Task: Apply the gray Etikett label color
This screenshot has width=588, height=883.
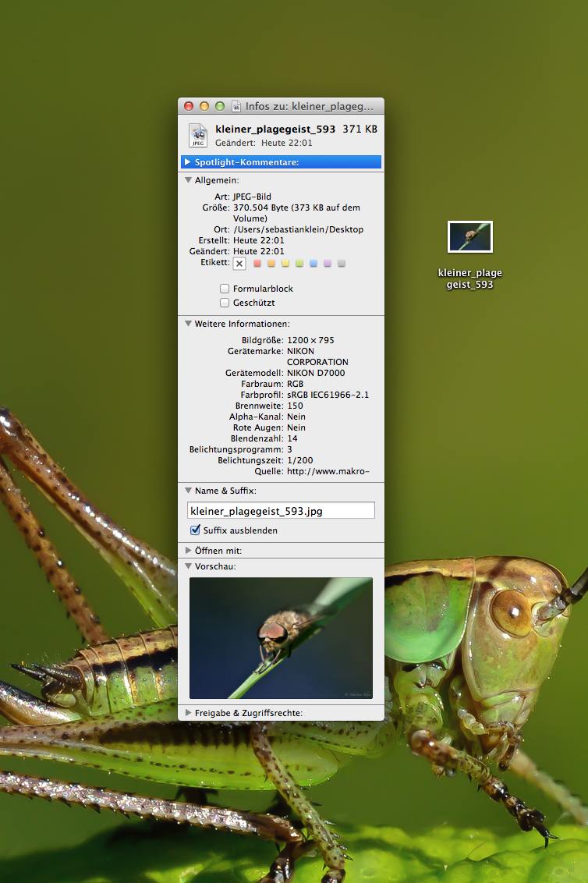Action: click(342, 263)
